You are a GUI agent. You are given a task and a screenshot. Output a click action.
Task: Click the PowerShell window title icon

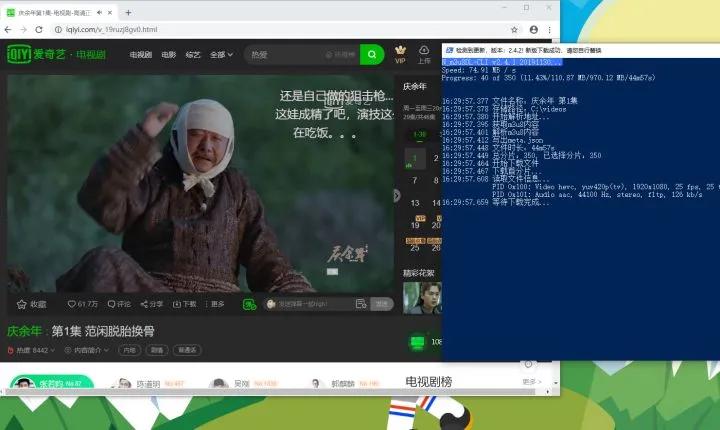click(x=449, y=50)
